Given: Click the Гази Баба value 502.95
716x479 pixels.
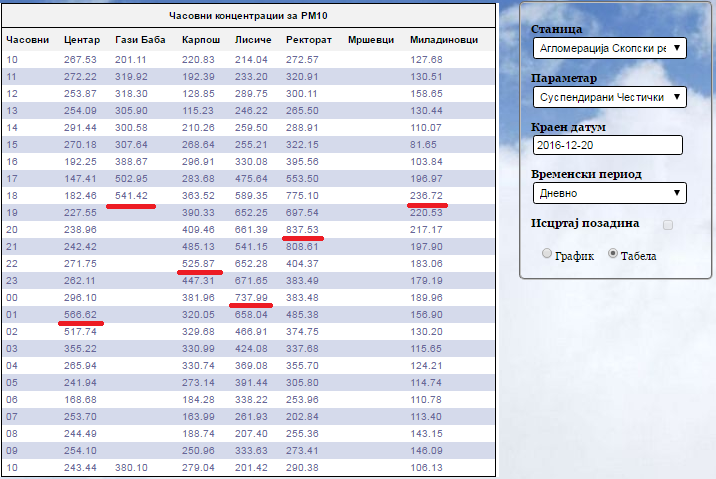Looking at the screenshot, I should click(x=131, y=179).
